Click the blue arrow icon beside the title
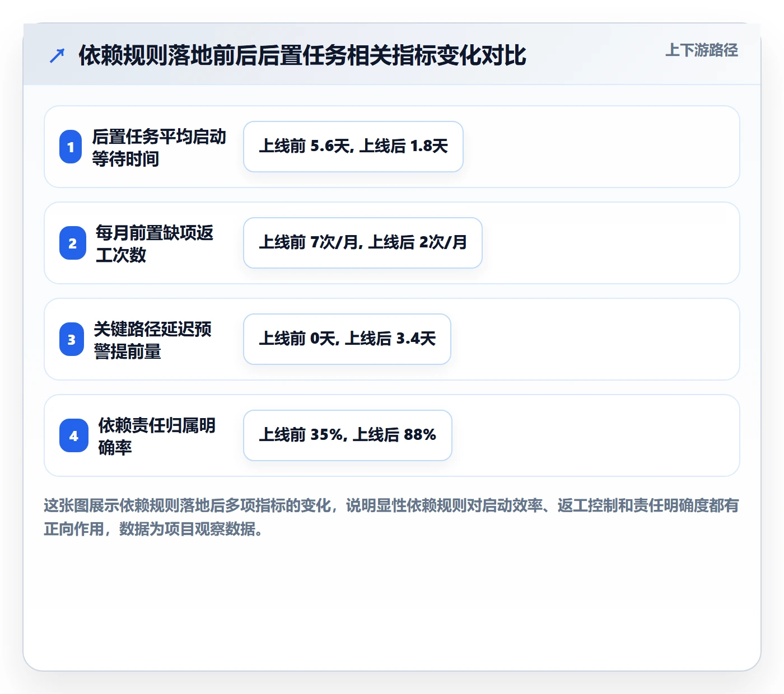Viewport: 784px width, 694px height. click(57, 55)
